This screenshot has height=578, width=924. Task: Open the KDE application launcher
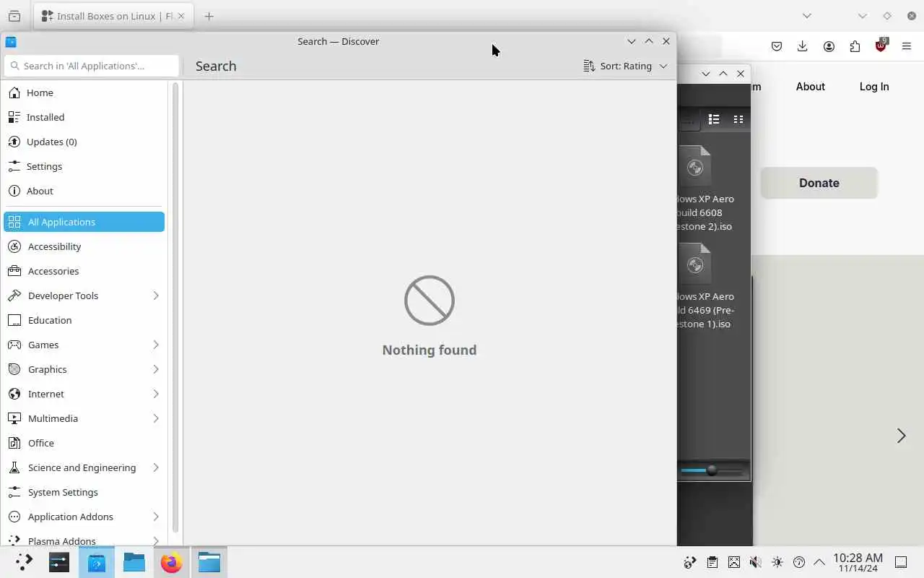click(x=24, y=562)
